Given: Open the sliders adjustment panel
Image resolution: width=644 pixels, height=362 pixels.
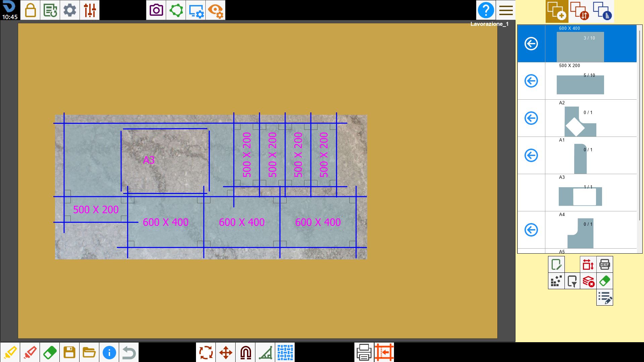Looking at the screenshot, I should (x=90, y=10).
